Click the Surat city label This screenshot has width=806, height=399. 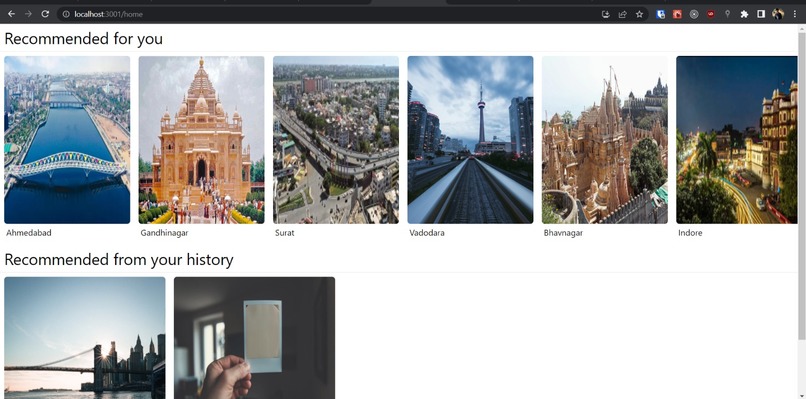click(285, 233)
